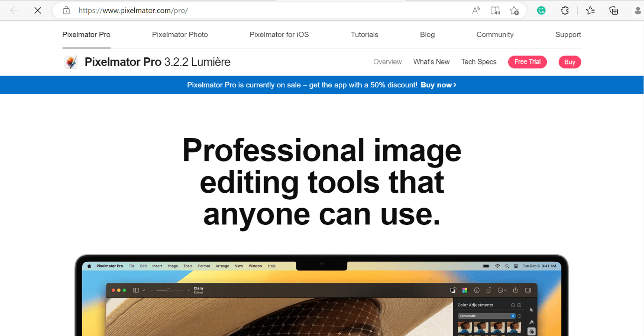
Task: Go to the Support page
Action: [x=568, y=35]
